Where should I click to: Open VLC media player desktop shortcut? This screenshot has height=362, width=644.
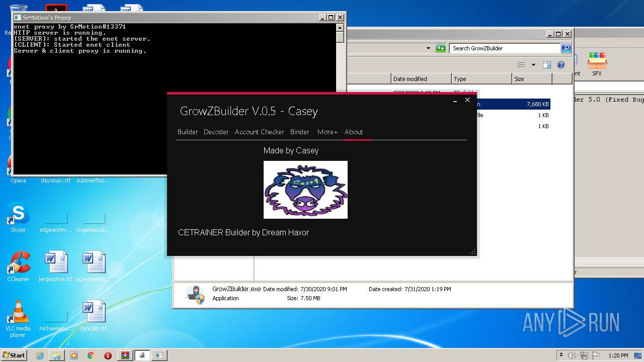[x=18, y=319]
